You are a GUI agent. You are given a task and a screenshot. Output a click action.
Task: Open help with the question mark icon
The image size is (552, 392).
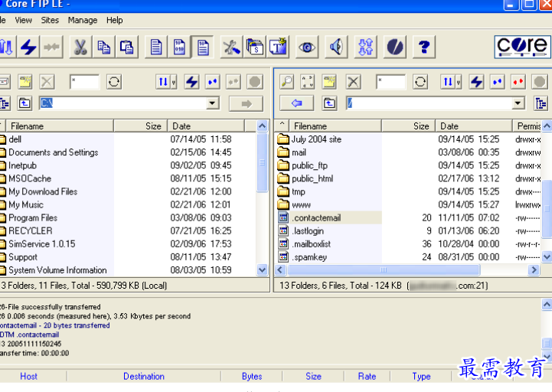coord(424,47)
